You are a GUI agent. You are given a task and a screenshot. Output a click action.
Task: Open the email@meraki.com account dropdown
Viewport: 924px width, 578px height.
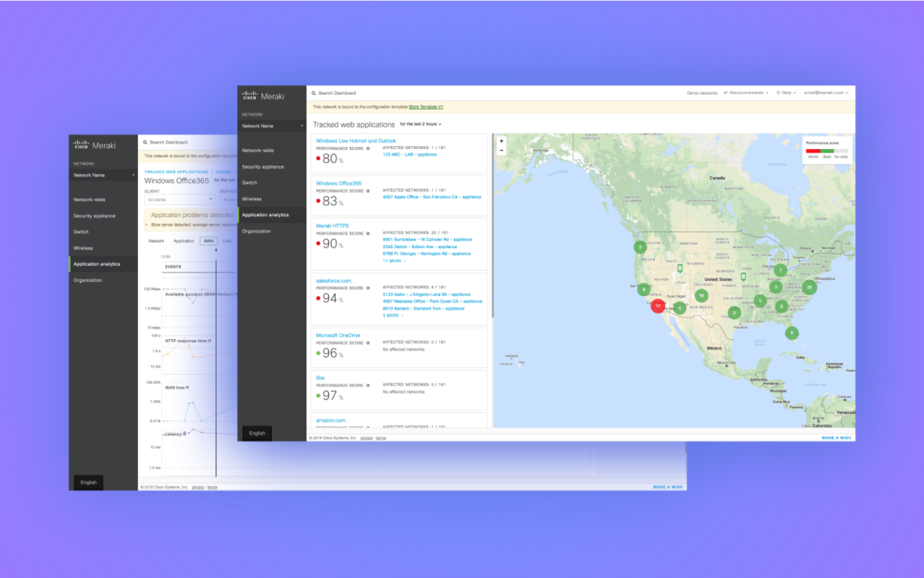tap(826, 93)
